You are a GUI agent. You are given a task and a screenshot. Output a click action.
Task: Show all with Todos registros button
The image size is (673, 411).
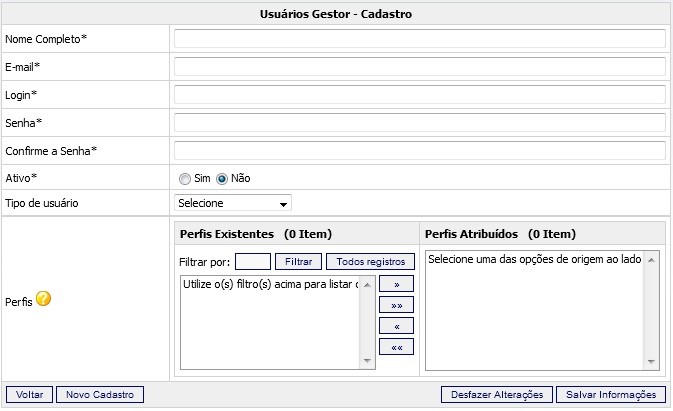[x=370, y=261]
